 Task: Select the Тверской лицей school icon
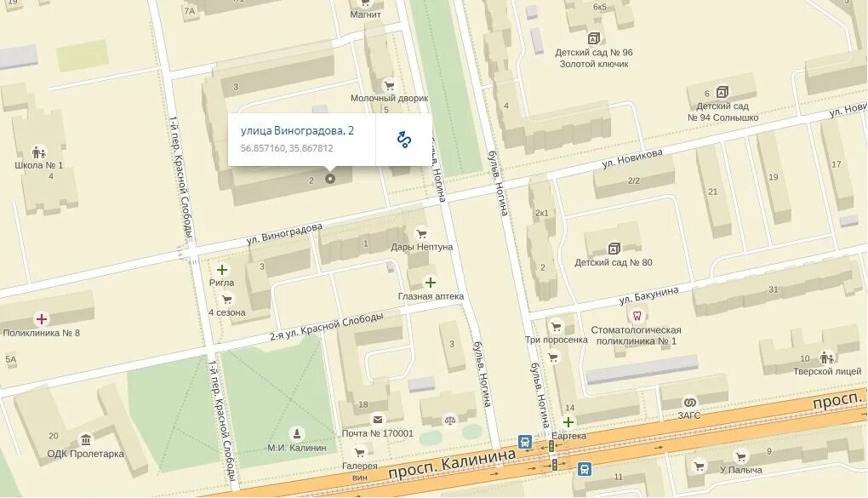tap(827, 358)
